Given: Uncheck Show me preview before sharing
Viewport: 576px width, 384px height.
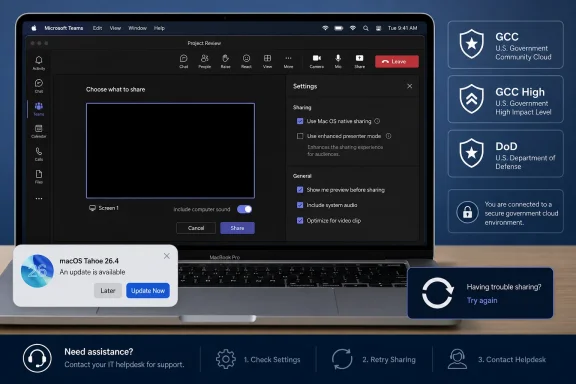Looking at the screenshot, I should (x=300, y=190).
